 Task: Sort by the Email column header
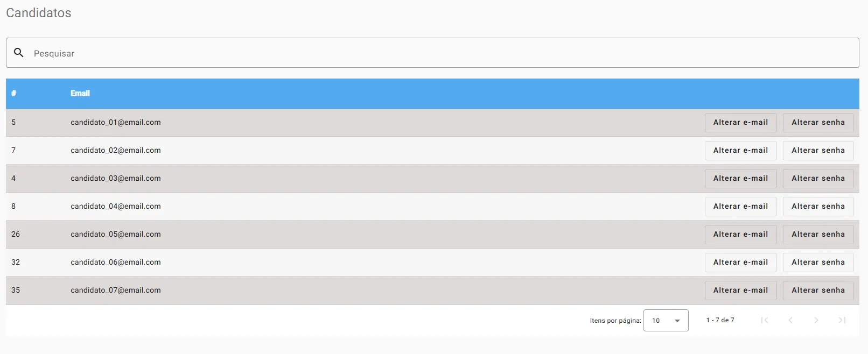pos(80,93)
